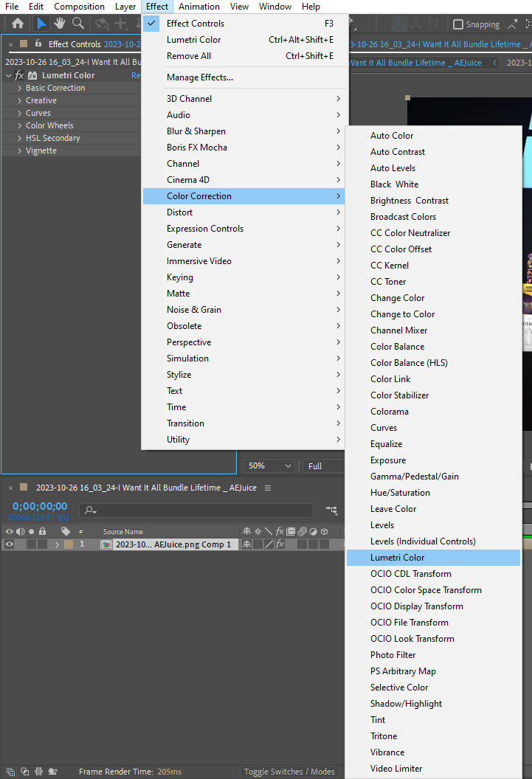Click the label tag column icon
Viewport: 532px width, 779px height.
coord(66,531)
